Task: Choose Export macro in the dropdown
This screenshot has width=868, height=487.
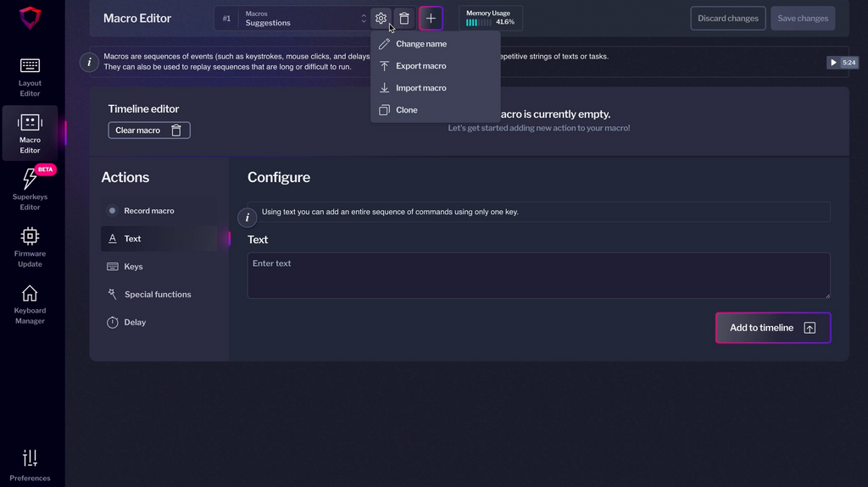Action: (420, 66)
